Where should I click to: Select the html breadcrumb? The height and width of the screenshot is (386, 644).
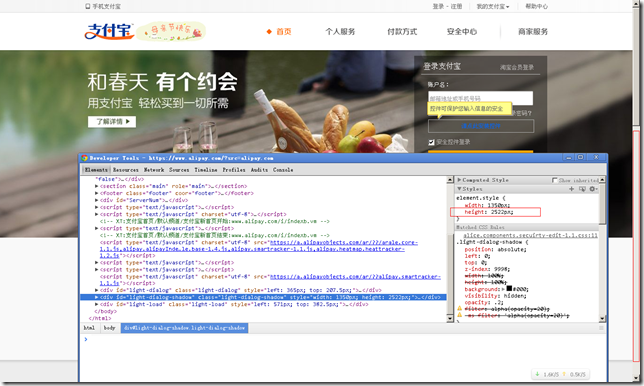click(89, 328)
